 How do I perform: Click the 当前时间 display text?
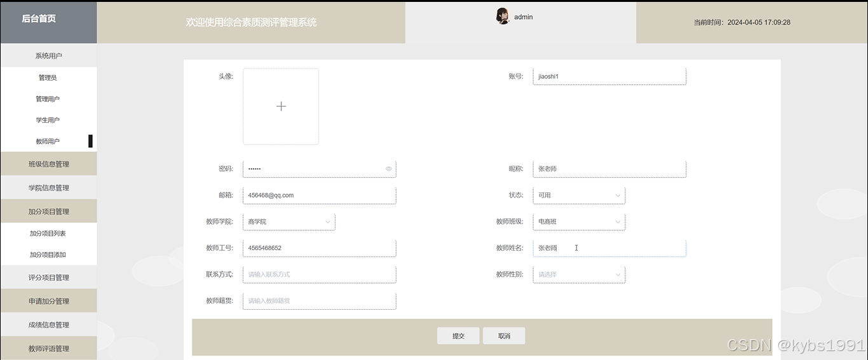click(x=742, y=22)
